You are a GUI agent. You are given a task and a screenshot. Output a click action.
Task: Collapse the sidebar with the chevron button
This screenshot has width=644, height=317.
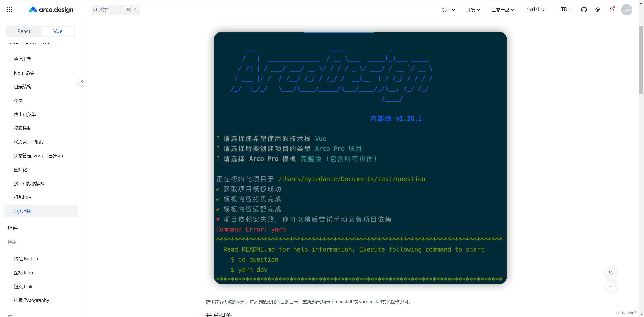(82, 82)
